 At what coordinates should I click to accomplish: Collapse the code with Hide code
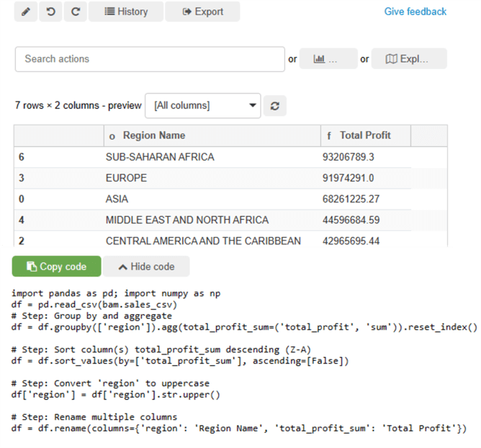point(146,266)
